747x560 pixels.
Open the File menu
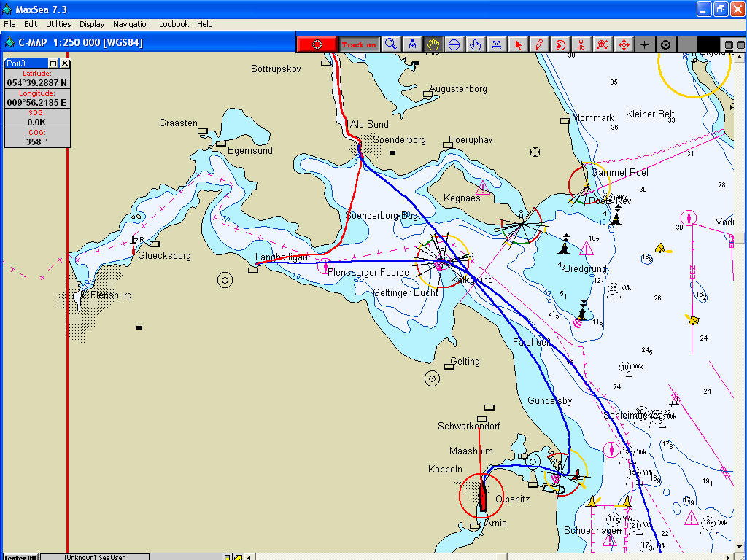(x=9, y=24)
